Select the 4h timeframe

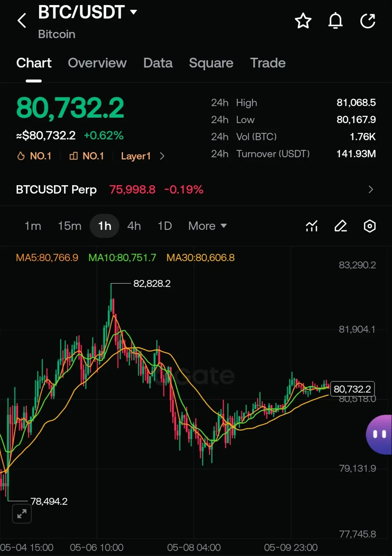(x=134, y=226)
